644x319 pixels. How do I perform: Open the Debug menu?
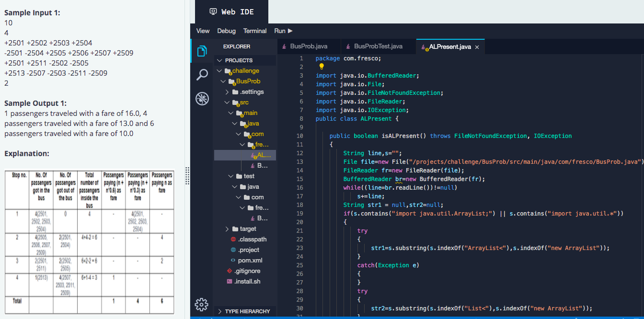pos(226,30)
